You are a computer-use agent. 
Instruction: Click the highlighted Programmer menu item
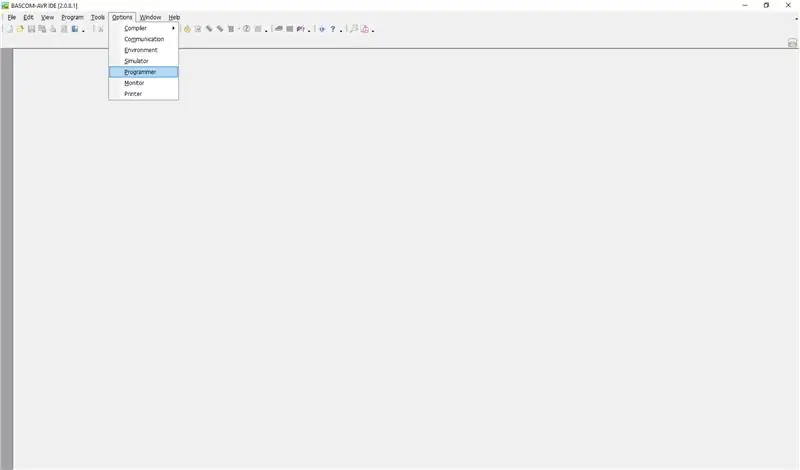144,72
